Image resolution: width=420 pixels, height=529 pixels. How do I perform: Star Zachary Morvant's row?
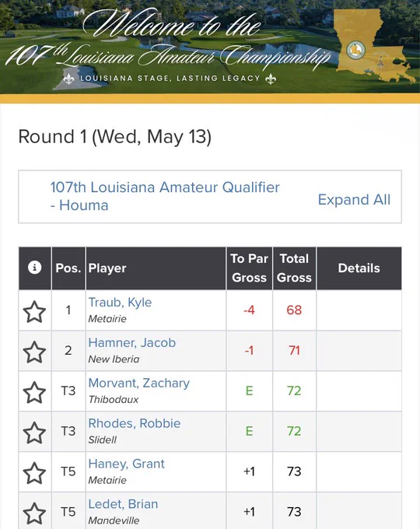34,392
